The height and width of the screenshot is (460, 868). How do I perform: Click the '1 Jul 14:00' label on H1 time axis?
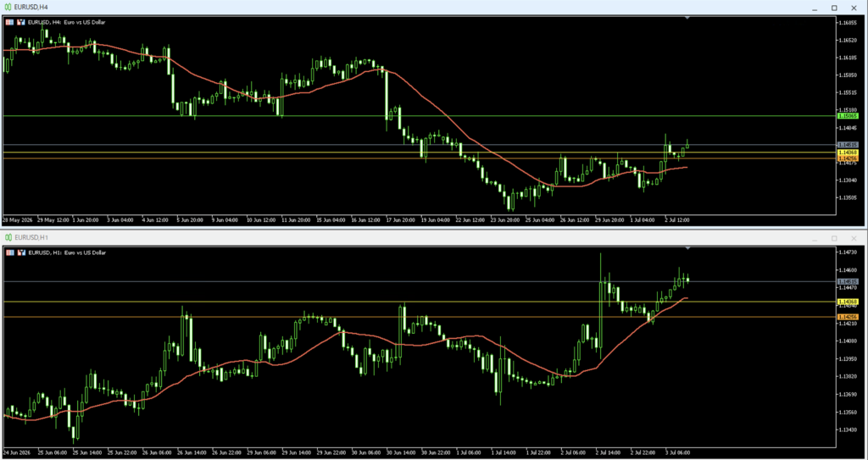tap(504, 452)
